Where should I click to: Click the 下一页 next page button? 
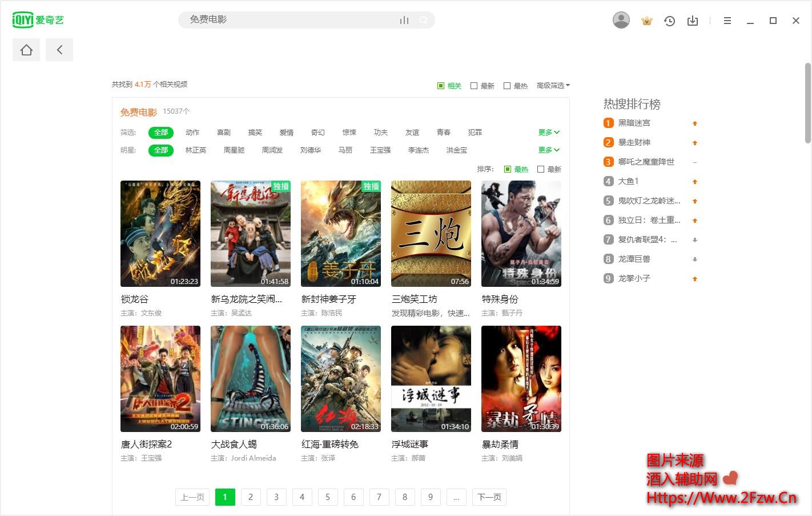(x=489, y=497)
